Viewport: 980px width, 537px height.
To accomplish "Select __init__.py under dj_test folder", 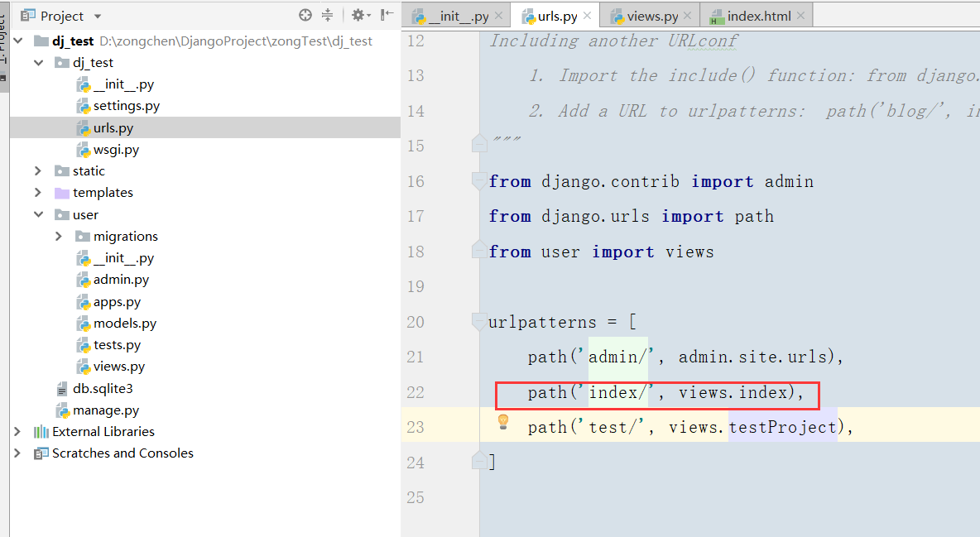I will click(x=124, y=84).
